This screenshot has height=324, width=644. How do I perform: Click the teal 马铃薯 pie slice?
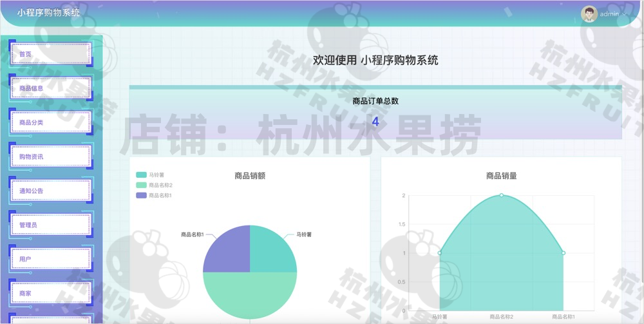point(270,251)
